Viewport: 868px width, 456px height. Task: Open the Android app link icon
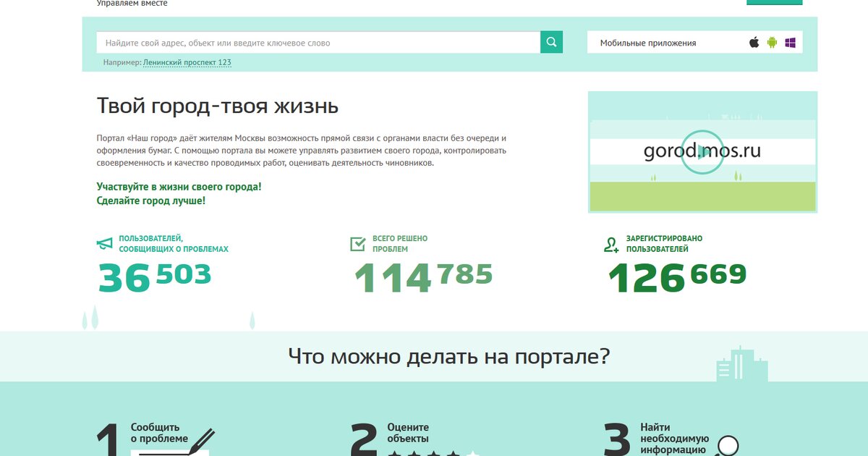[772, 43]
